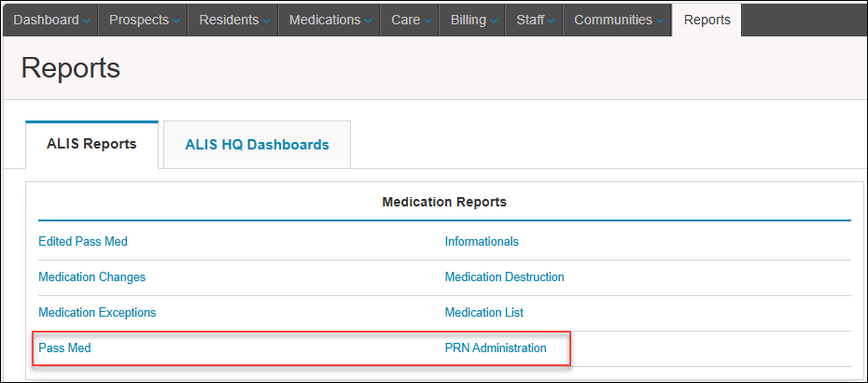This screenshot has height=383, width=868.
Task: Open the Residents menu
Action: 233,20
